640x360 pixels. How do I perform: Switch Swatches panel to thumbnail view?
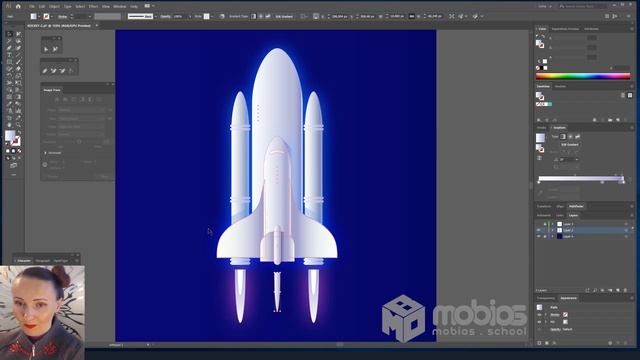point(630,95)
